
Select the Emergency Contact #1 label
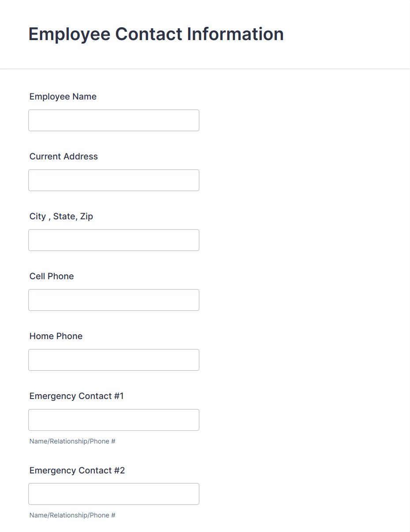76,396
